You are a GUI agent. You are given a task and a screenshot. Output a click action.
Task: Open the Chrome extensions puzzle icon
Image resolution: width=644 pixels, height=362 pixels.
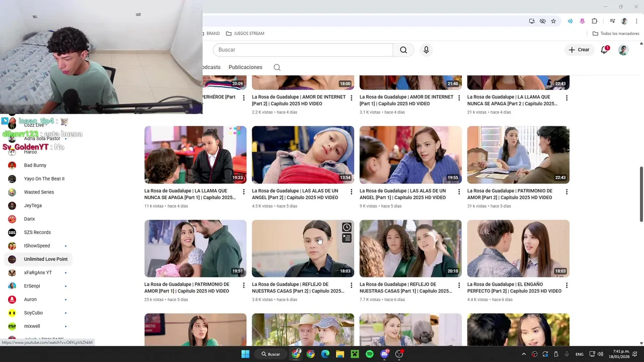[x=594, y=21]
